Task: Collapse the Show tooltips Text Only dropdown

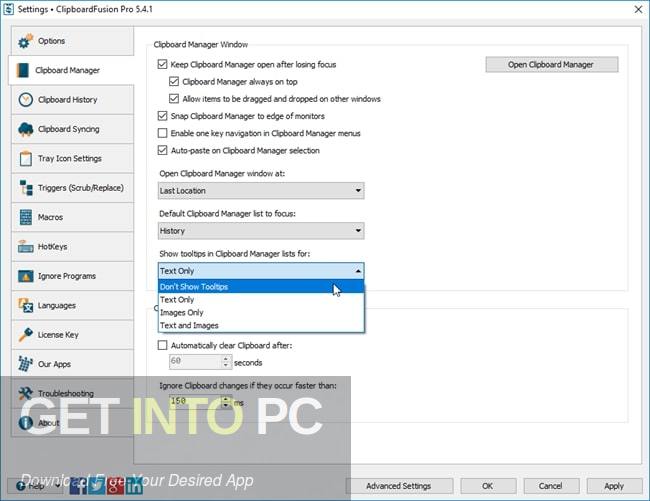Action: (x=261, y=271)
